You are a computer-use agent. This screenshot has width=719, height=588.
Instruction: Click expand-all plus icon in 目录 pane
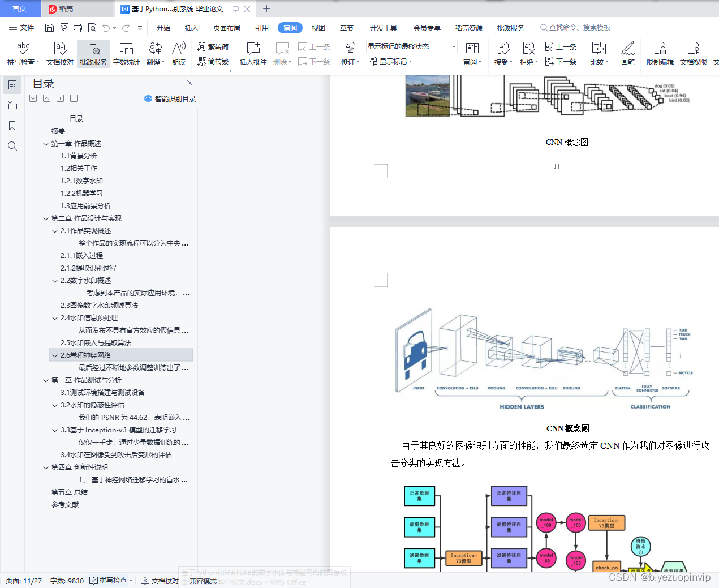[x=60, y=98]
